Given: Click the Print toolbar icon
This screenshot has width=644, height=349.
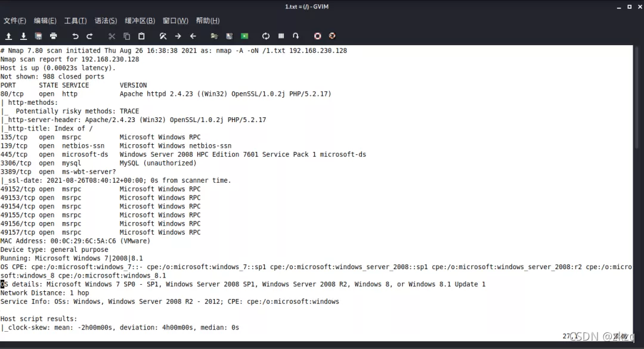Looking at the screenshot, I should 54,36.
